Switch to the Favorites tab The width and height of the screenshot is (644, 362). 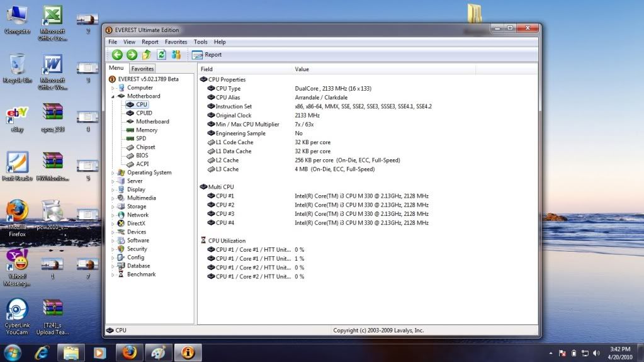pyautogui.click(x=142, y=69)
